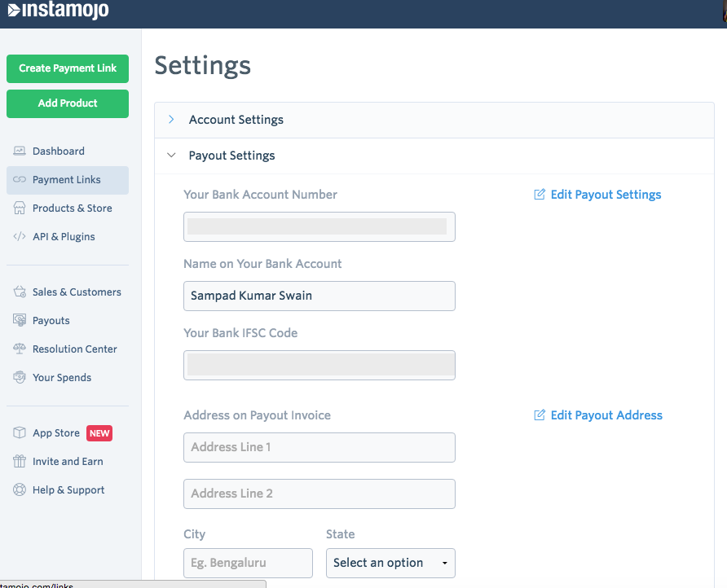Open Payment Links in the sidebar
The image size is (727, 588).
tap(66, 180)
